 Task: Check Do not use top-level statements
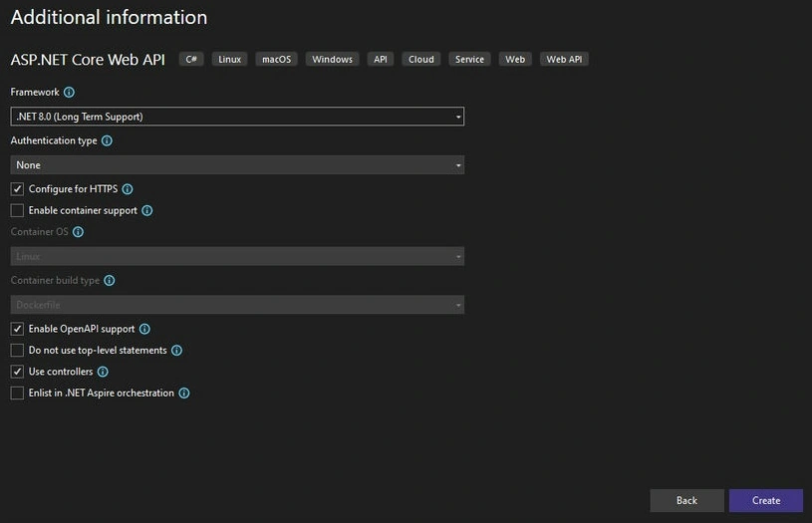coord(17,350)
